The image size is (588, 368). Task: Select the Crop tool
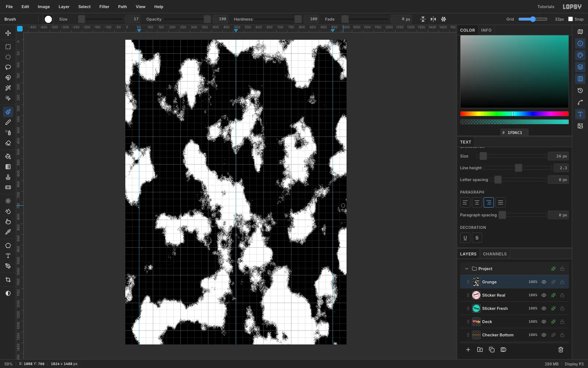8,280
